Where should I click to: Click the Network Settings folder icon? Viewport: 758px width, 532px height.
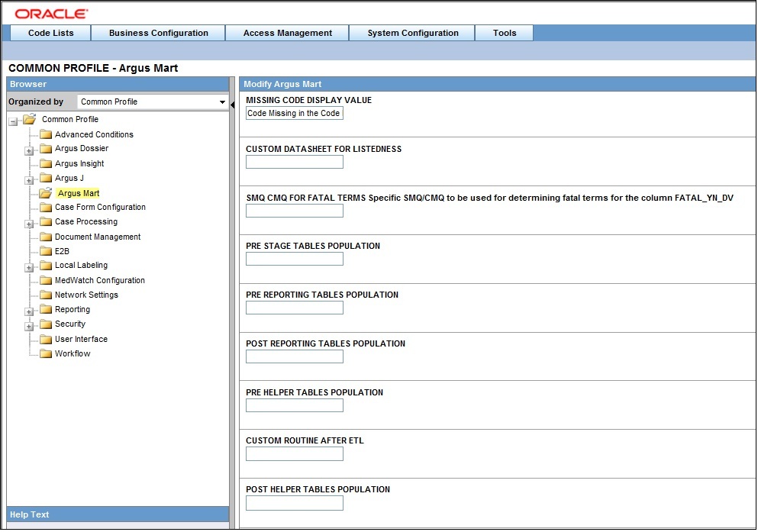[x=46, y=295]
